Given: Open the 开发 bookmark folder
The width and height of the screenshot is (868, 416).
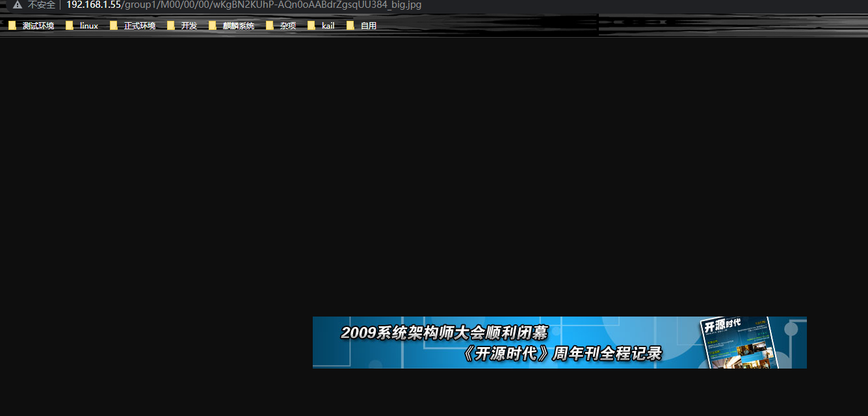Looking at the screenshot, I should tap(182, 26).
